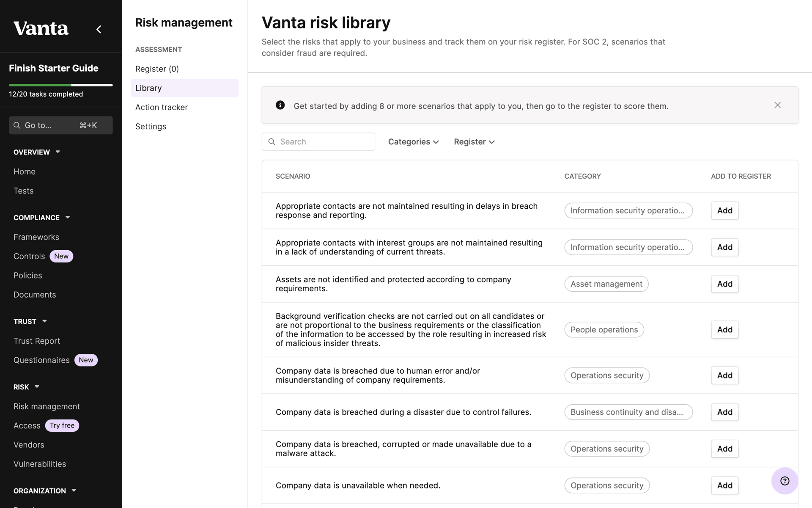The width and height of the screenshot is (812, 508).
Task: Open the Go to quick search field
Action: click(61, 125)
